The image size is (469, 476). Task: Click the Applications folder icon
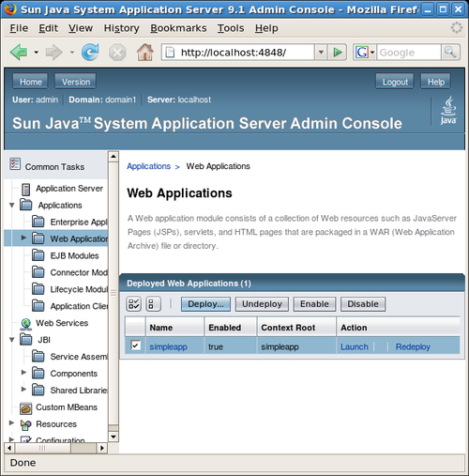(26, 205)
